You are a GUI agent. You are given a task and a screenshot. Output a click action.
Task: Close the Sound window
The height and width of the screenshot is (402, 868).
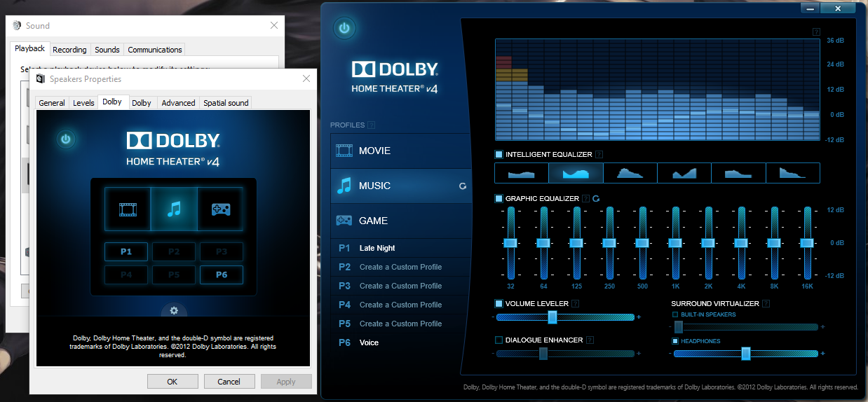(x=274, y=25)
